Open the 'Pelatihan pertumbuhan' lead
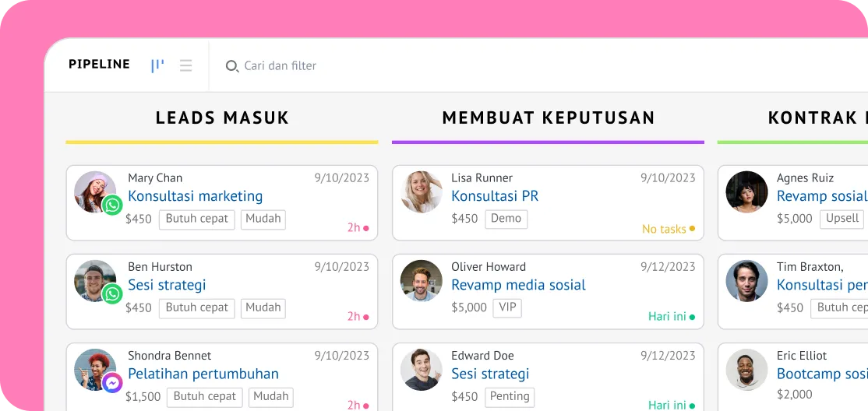The image size is (868, 411). [x=203, y=374]
